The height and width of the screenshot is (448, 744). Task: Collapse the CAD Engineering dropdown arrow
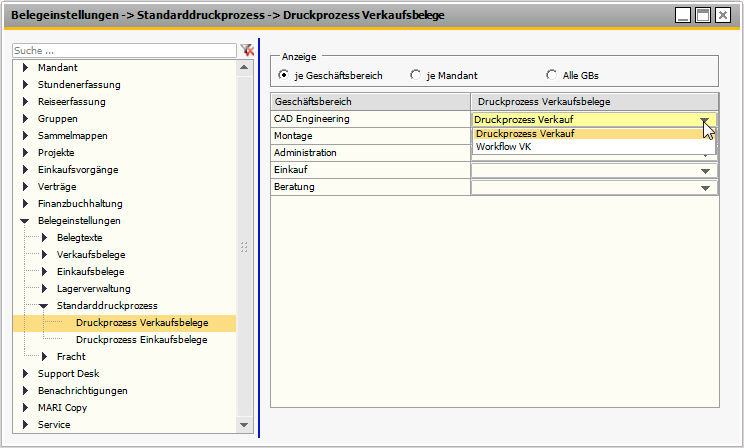706,120
